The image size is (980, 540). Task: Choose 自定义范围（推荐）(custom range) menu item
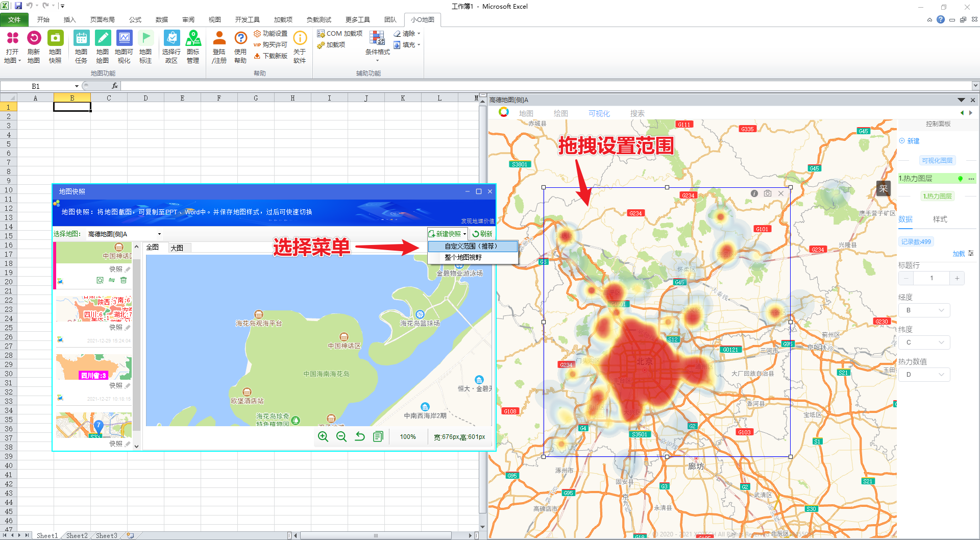point(473,246)
